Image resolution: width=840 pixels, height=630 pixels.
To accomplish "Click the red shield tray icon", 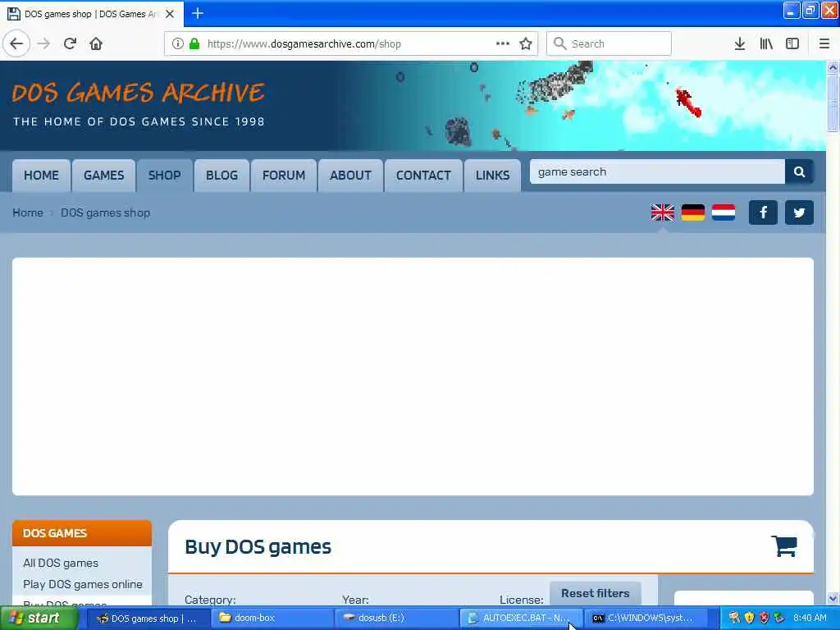I will tap(765, 619).
